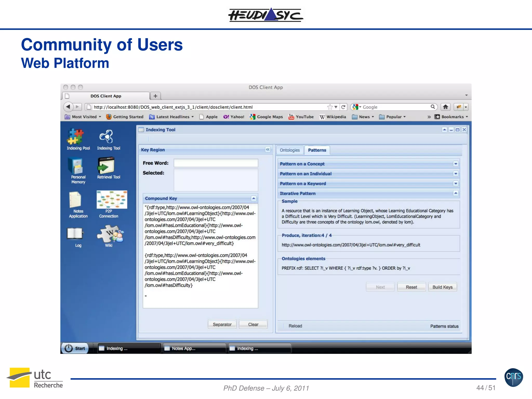This screenshot has height=399, width=532.
Task: Click the browser forward arrow button
Action: (77, 107)
